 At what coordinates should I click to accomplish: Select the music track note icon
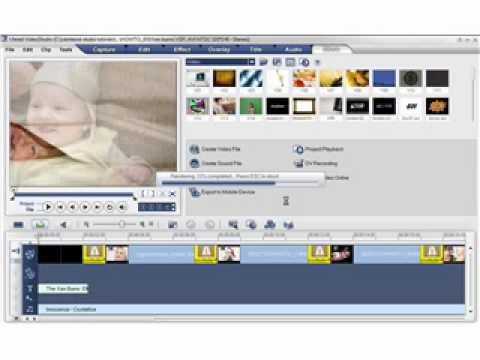30,309
